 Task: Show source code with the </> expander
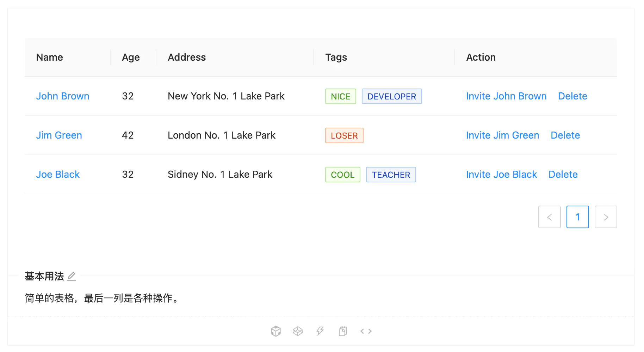pos(366,331)
